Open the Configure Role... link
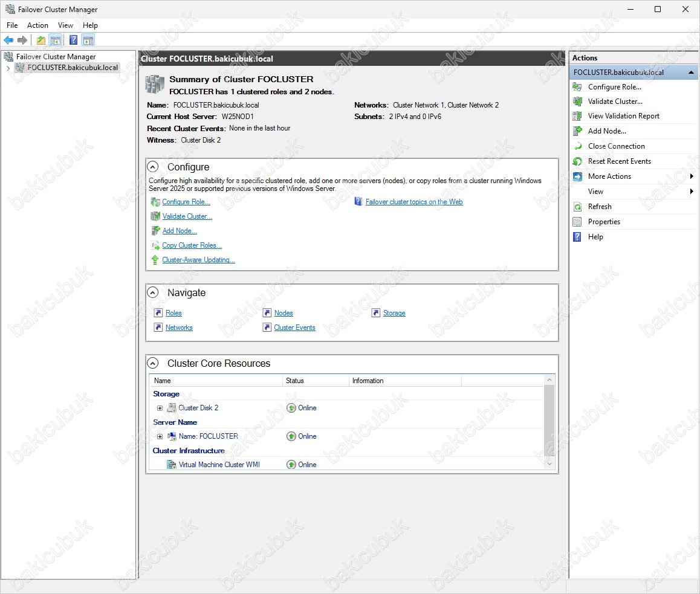The width and height of the screenshot is (700, 594). point(186,202)
